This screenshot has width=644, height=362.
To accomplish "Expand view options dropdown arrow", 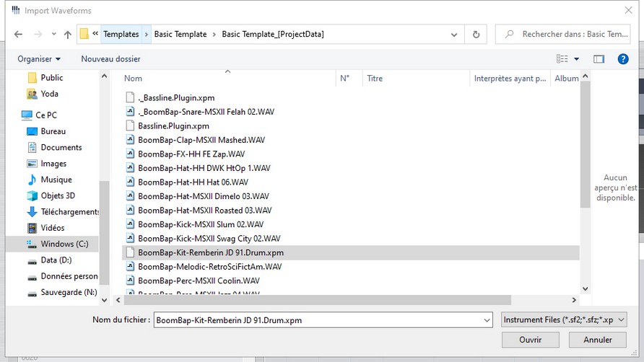I will (577, 59).
